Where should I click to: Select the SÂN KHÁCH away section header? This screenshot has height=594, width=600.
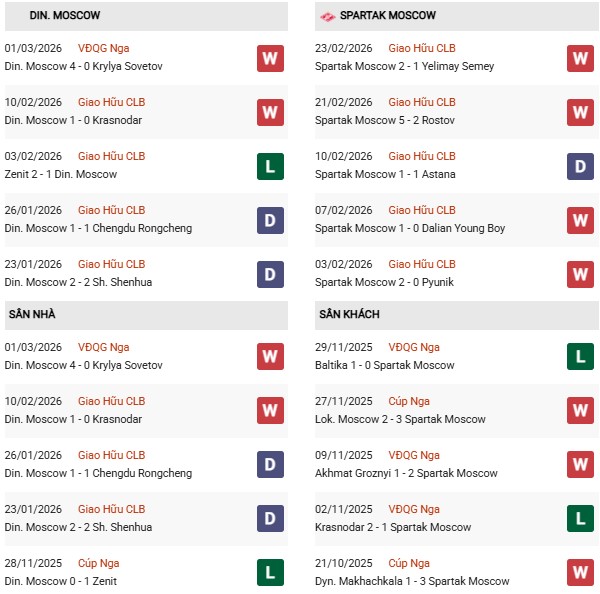click(349, 314)
